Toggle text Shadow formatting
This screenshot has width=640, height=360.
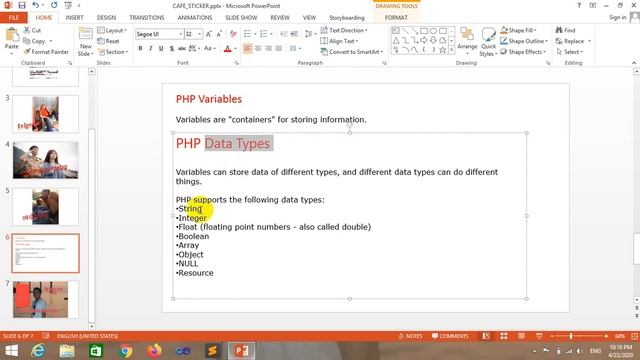click(172, 49)
